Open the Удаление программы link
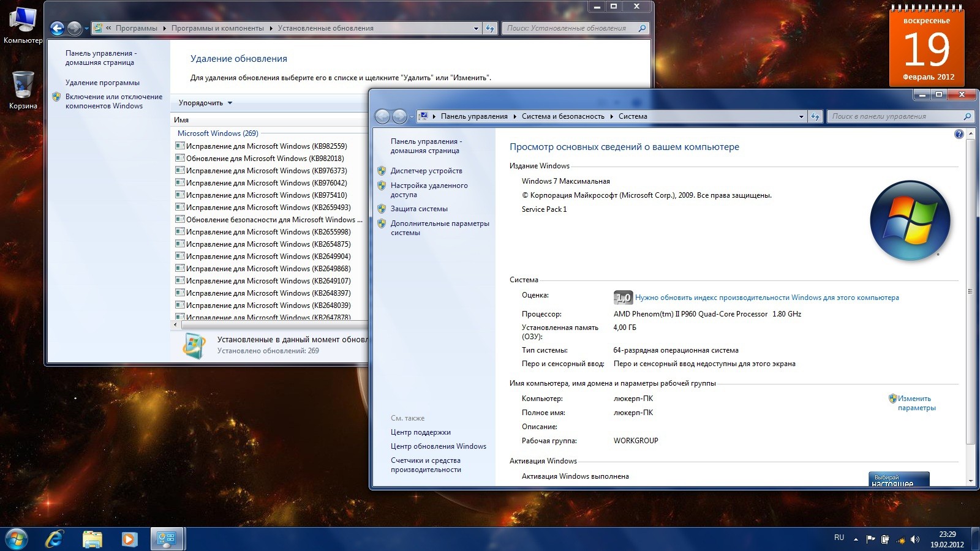980x551 pixels. click(x=102, y=83)
